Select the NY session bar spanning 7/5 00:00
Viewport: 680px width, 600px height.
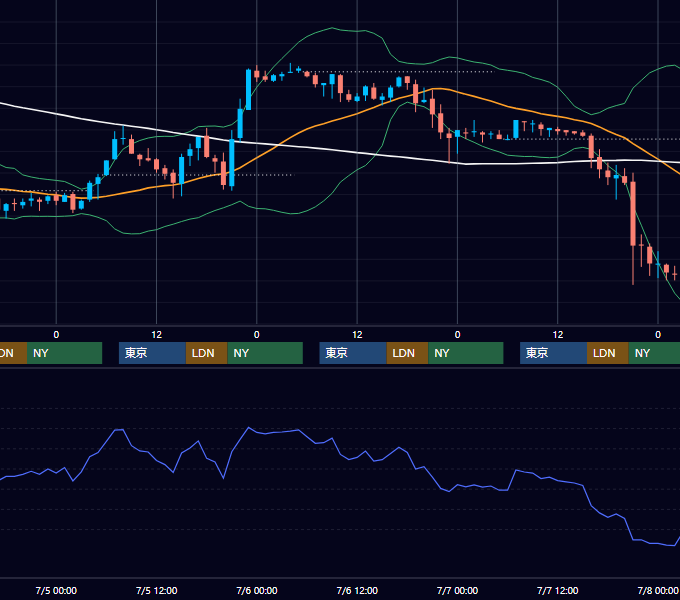click(64, 353)
